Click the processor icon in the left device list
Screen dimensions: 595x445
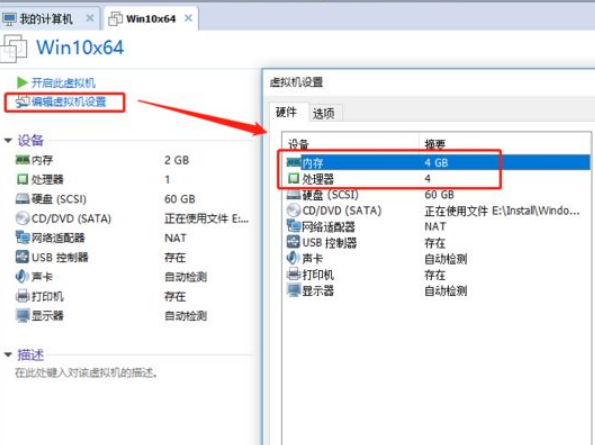click(x=22, y=179)
